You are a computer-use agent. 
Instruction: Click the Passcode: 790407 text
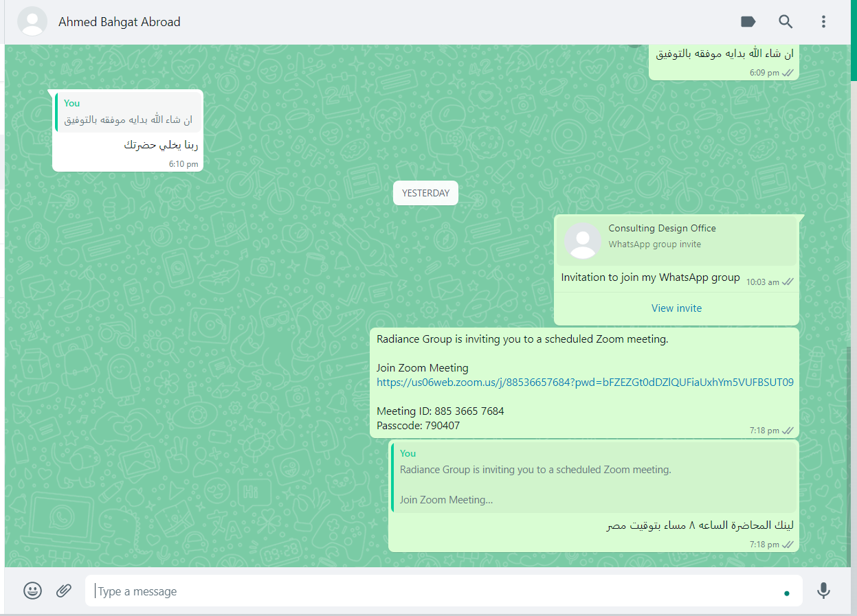tap(418, 426)
